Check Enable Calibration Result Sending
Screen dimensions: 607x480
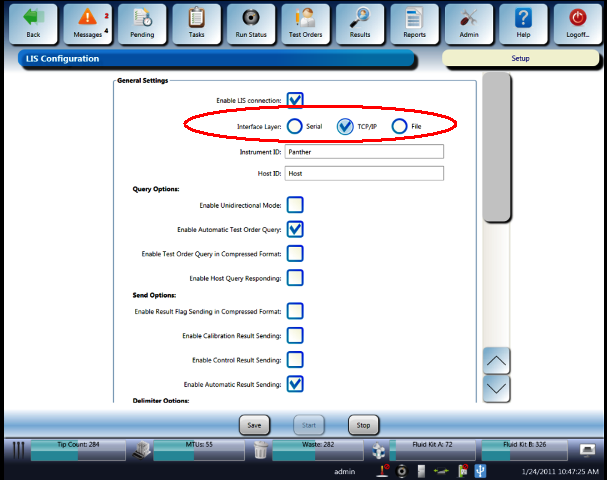click(x=295, y=335)
